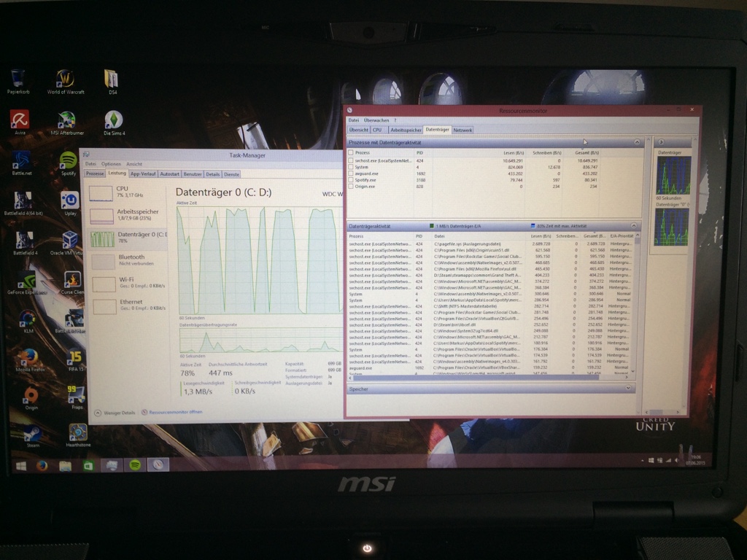Collapse the Datenträgeraktivität section

[x=634, y=226]
